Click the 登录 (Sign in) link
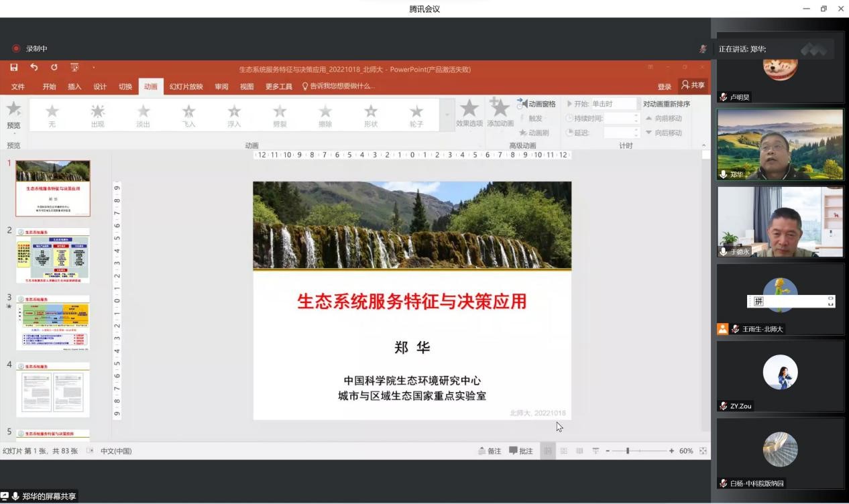This screenshot has height=504, width=849. pos(664,86)
